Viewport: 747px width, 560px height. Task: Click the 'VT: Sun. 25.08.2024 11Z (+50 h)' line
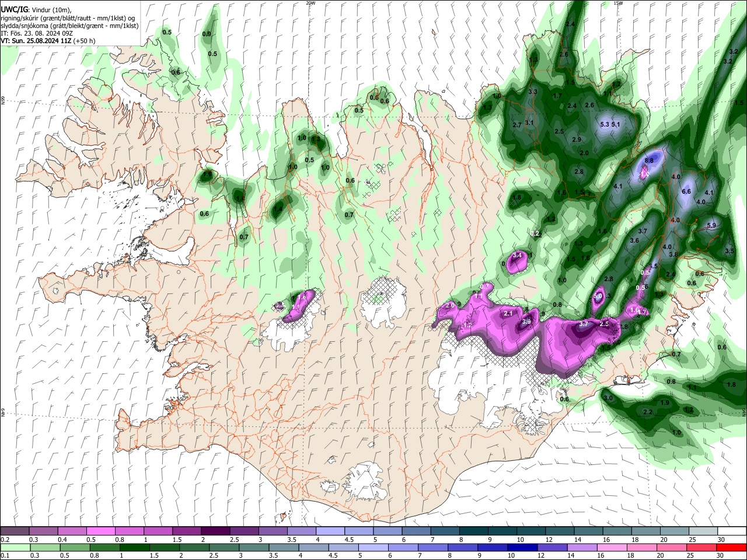pyautogui.click(x=48, y=41)
